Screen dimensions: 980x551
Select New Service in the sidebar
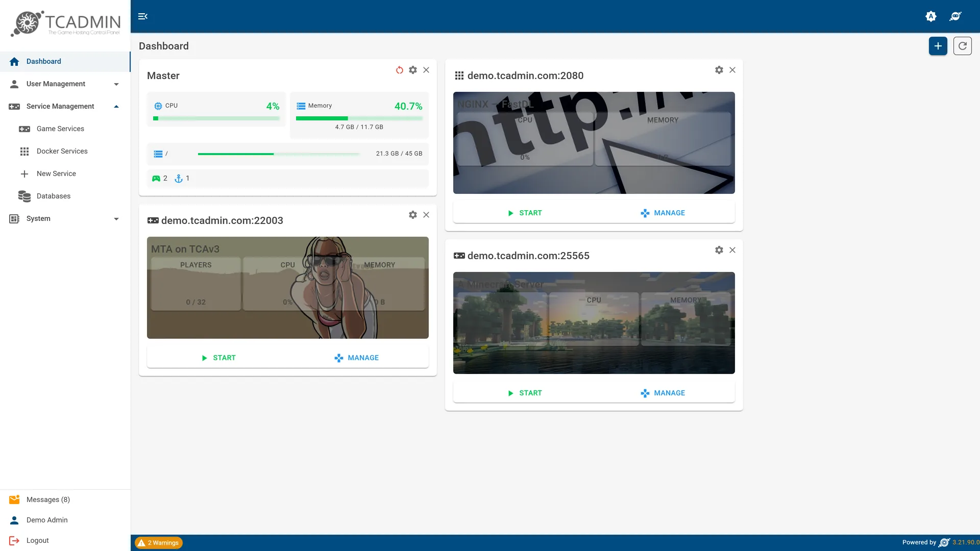pos(65,173)
